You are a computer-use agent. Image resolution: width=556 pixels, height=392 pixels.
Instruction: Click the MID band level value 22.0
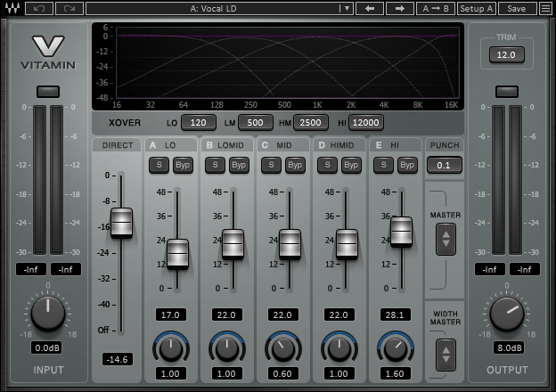click(282, 314)
